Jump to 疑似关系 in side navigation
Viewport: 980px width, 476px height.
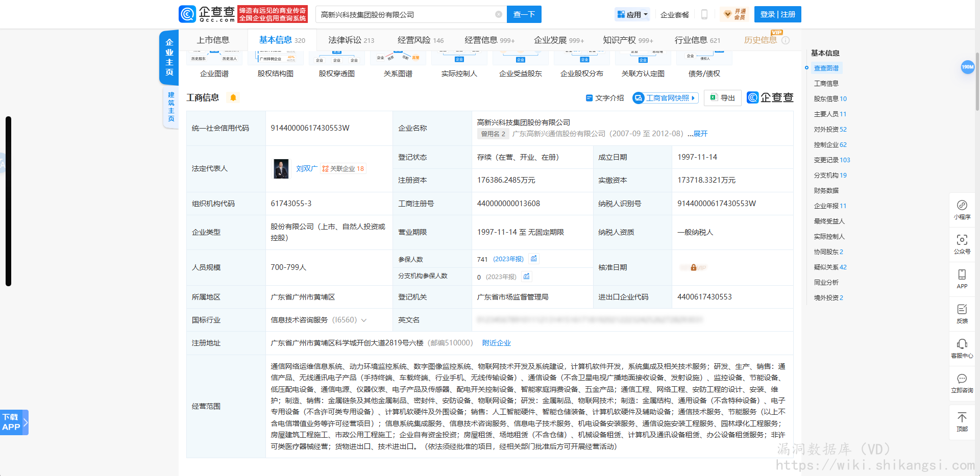[830, 267]
